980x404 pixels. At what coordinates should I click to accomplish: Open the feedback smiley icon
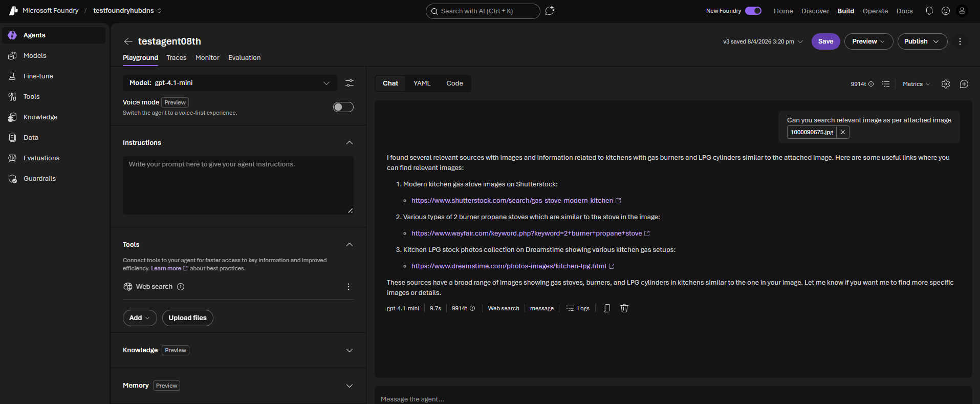946,11
